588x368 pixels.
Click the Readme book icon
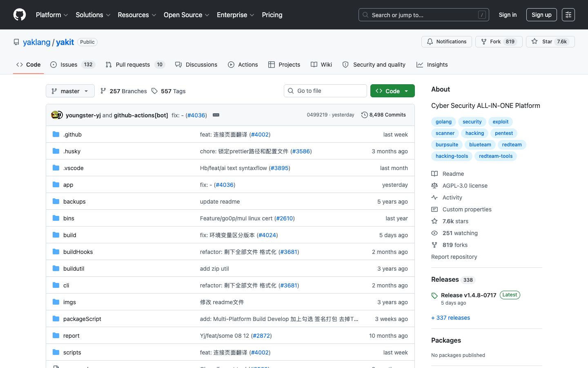point(434,174)
